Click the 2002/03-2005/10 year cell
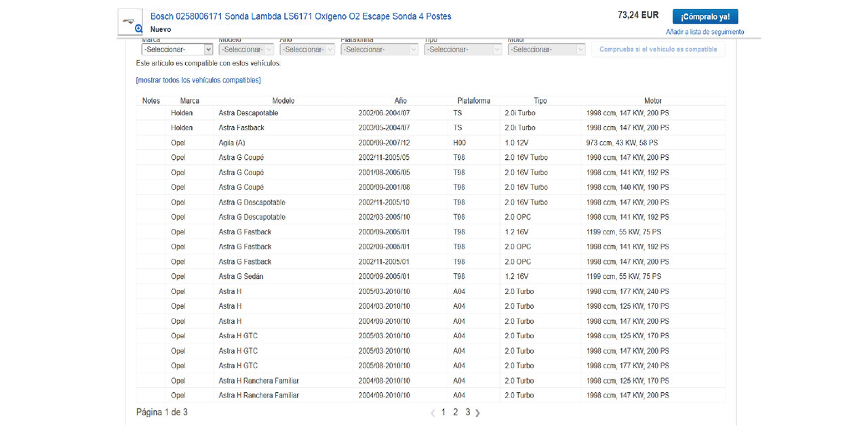The width and height of the screenshot is (868, 441). point(384,217)
